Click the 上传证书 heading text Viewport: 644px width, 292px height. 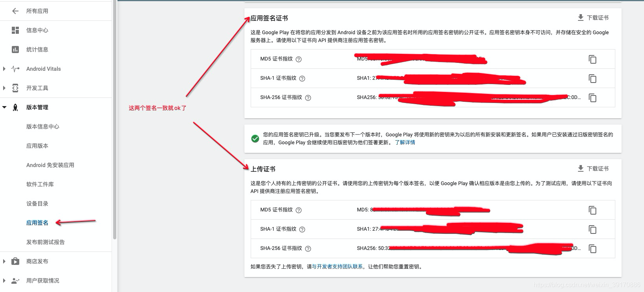tap(263, 169)
